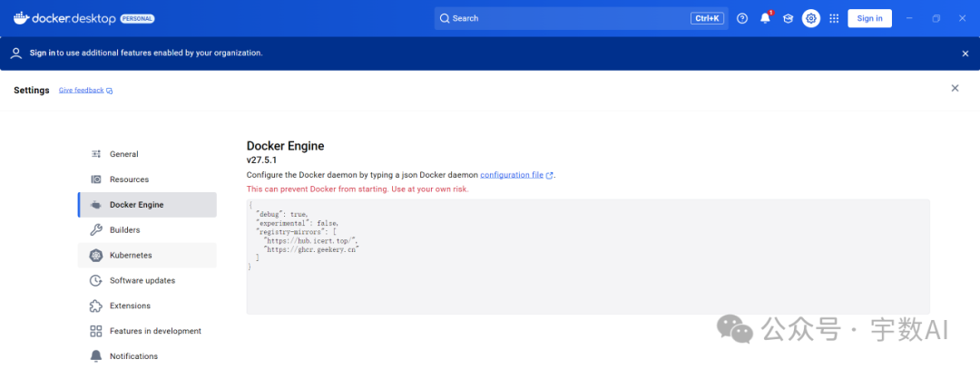Click the Docker Desktop whale logo

coord(21,18)
